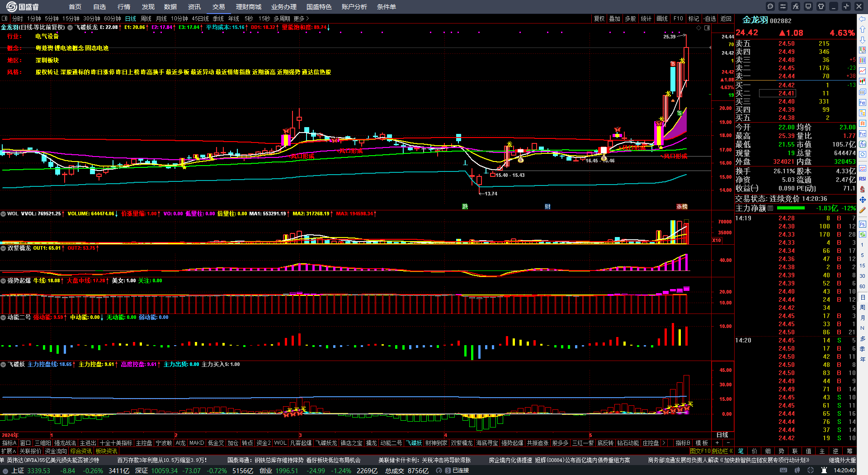868x475 pixels.
Task: Open the skin theme shirt icon
Action: point(821,6)
